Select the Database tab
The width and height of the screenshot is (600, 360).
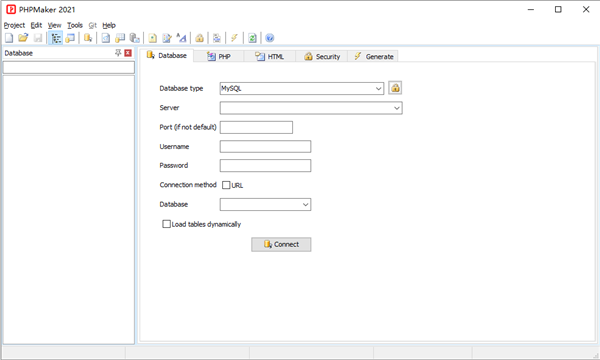pyautogui.click(x=166, y=55)
